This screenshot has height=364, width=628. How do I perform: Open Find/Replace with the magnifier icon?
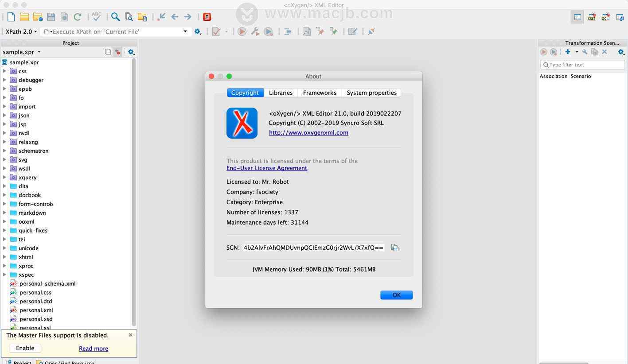click(116, 17)
